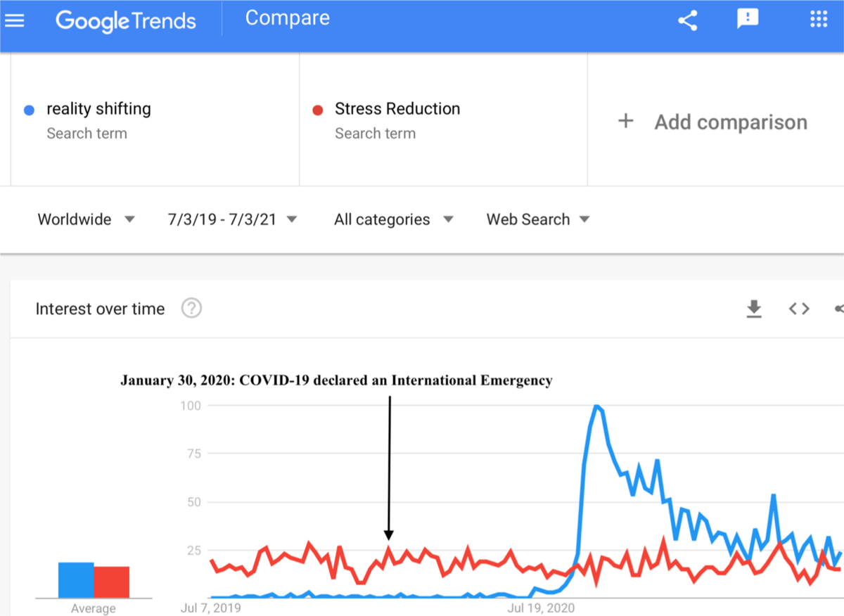Click the blue dot beside reality shifting
844x616 pixels.
click(29, 110)
